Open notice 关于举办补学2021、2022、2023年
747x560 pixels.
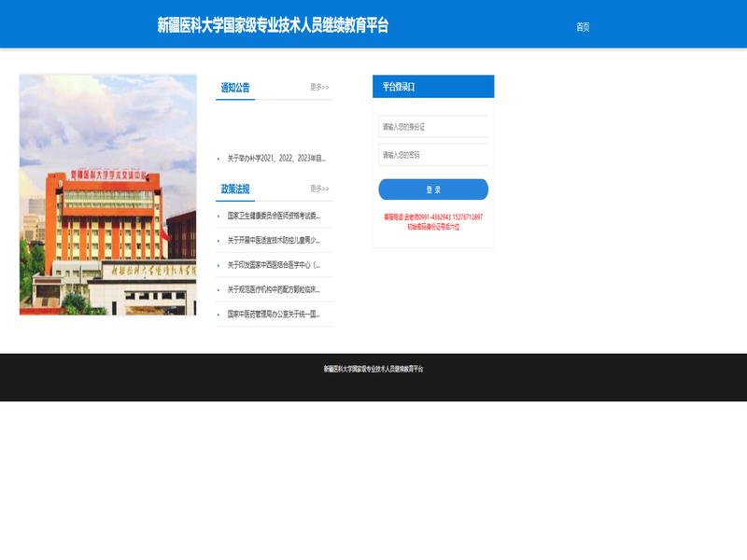[x=276, y=159]
